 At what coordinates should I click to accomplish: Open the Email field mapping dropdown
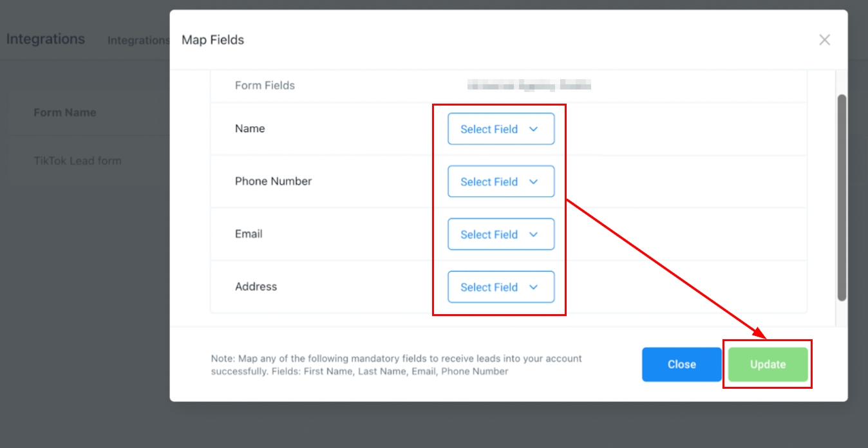[x=501, y=234]
